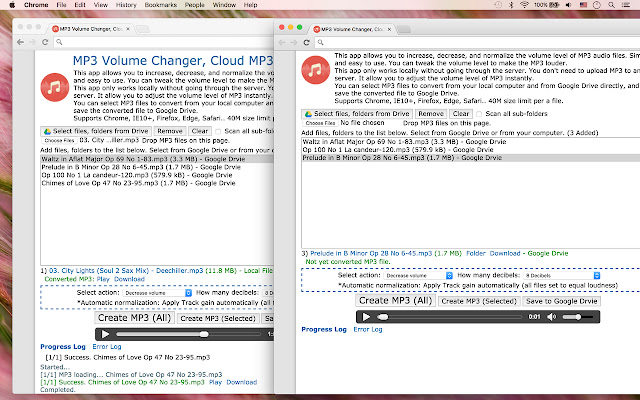Go forward in left Chrome window
Screen dimensions: 640x400
tap(33, 42)
